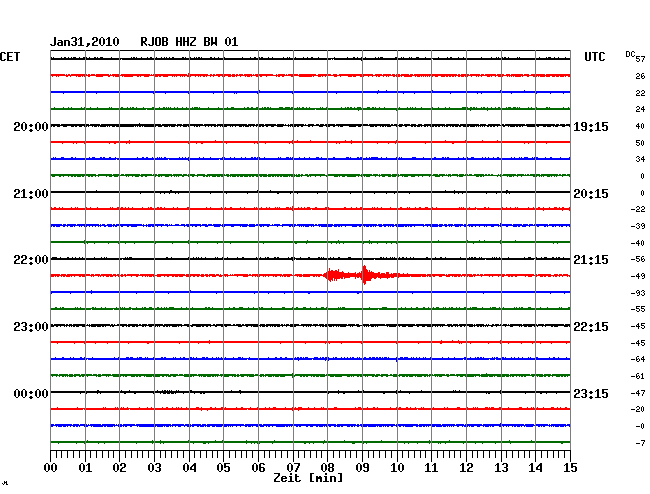
Task: Select DC offset value -20
Action: 638,409
